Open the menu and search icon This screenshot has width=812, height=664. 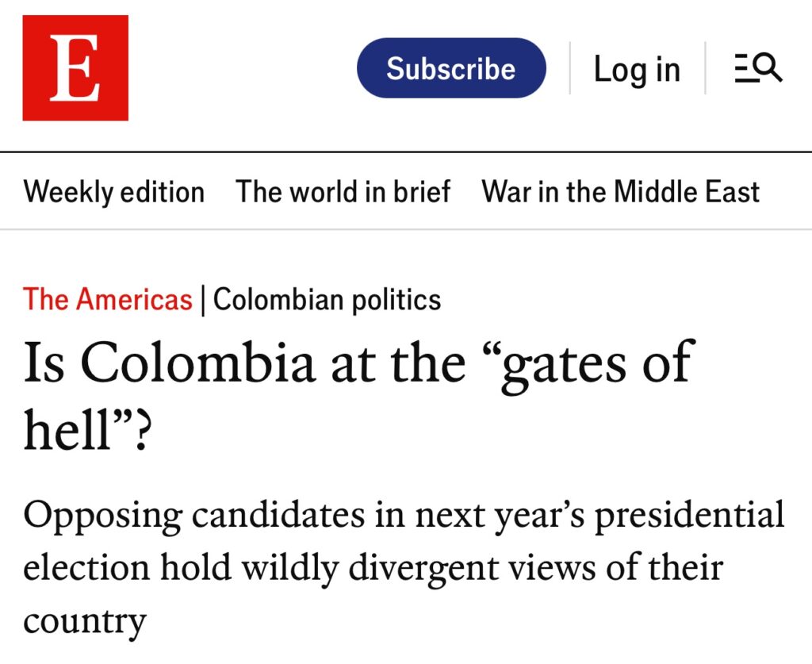(758, 69)
